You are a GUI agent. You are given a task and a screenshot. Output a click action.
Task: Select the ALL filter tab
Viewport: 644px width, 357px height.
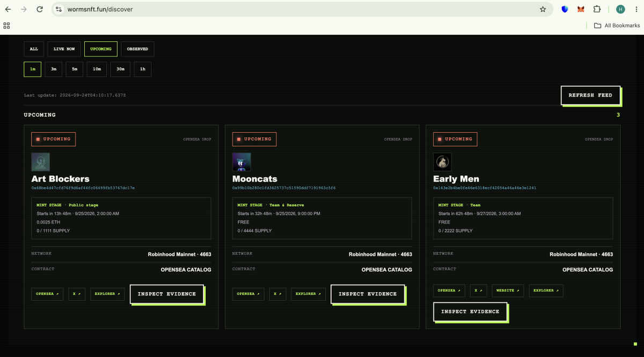(x=34, y=49)
